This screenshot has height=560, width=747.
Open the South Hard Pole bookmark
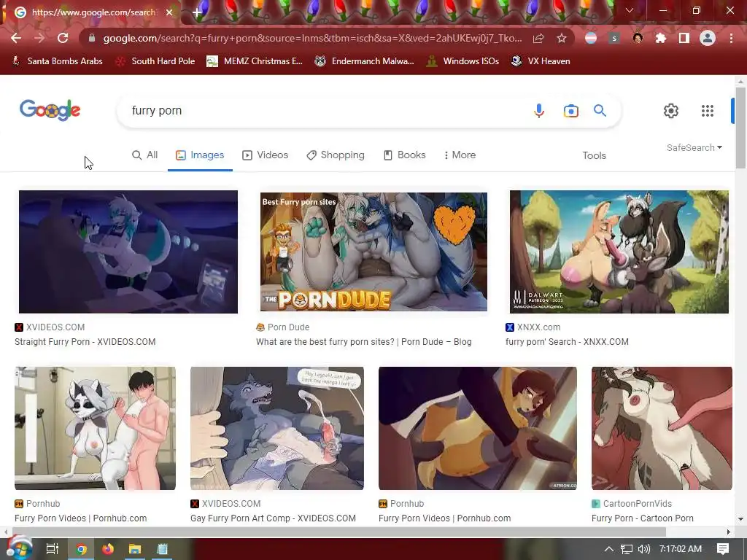click(x=155, y=61)
